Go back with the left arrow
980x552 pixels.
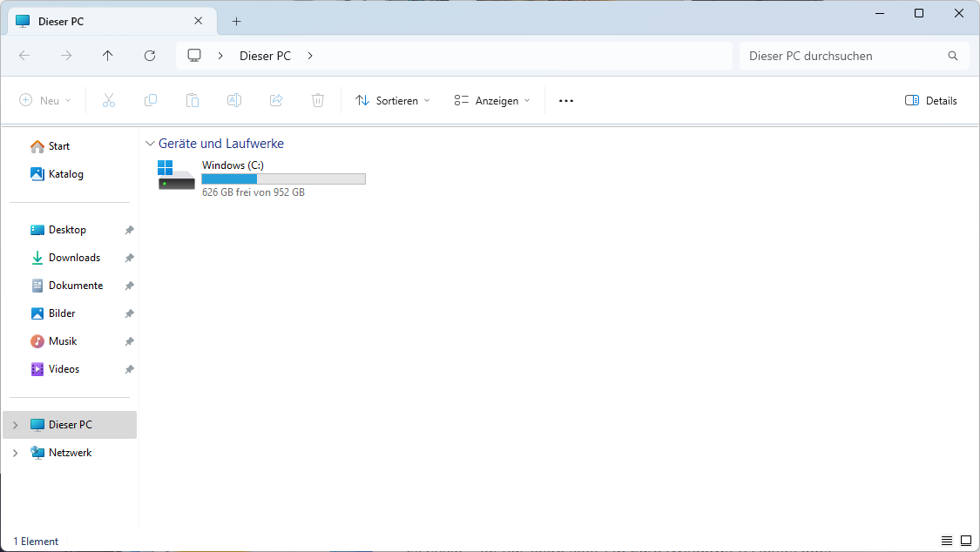[x=24, y=56]
